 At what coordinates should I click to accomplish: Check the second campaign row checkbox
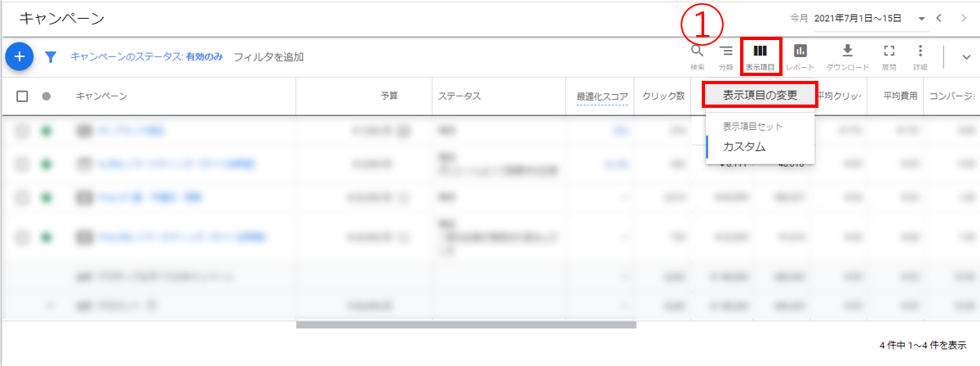(23, 164)
